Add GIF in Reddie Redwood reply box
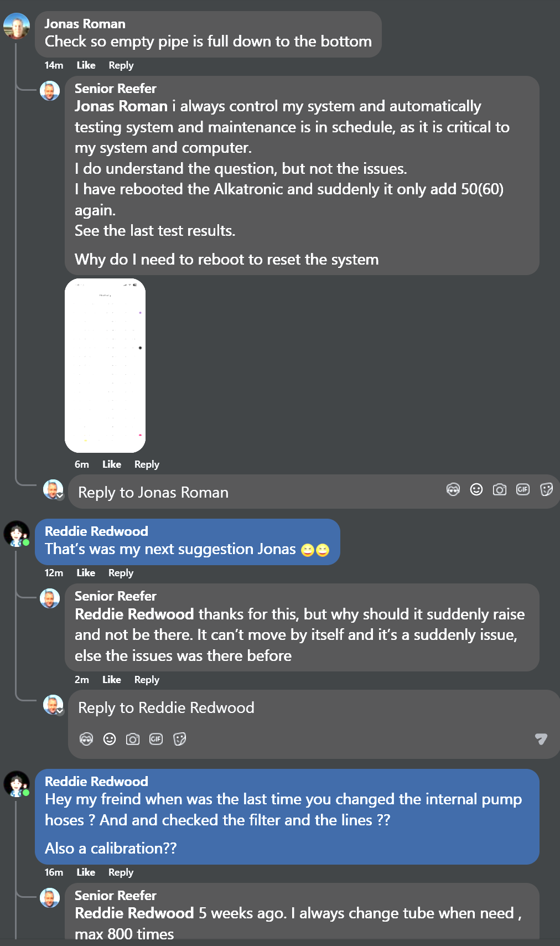Viewport: 560px width, 946px height. [156, 739]
